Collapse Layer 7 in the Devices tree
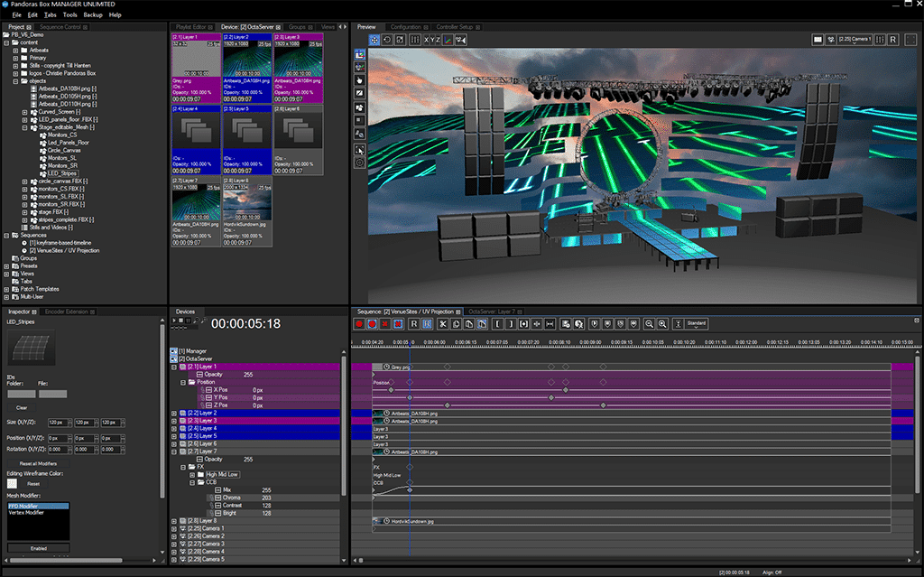 174,451
